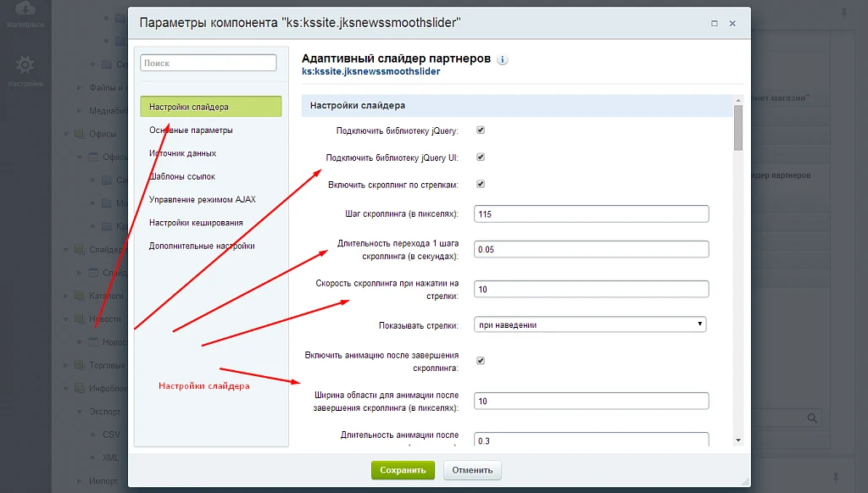Disable 'Включить скроллинг по стрелкам' checkbox
Image resolution: width=868 pixels, height=493 pixels.
tap(481, 185)
